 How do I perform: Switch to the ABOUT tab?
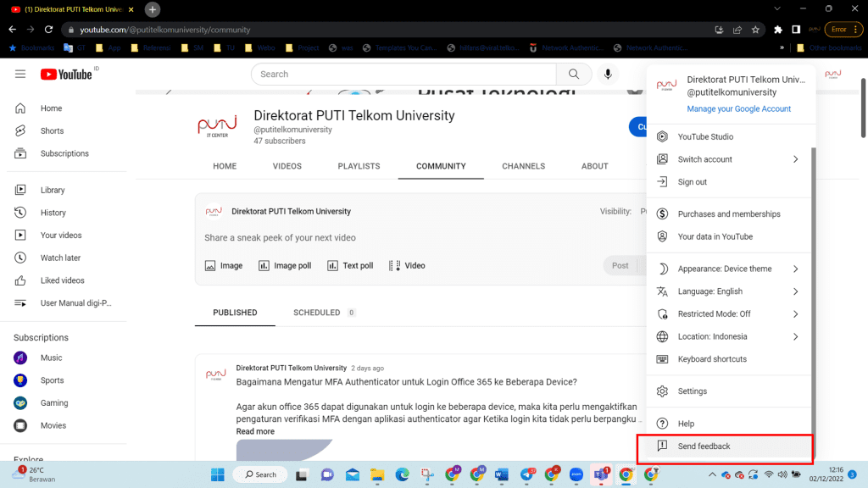(x=594, y=166)
